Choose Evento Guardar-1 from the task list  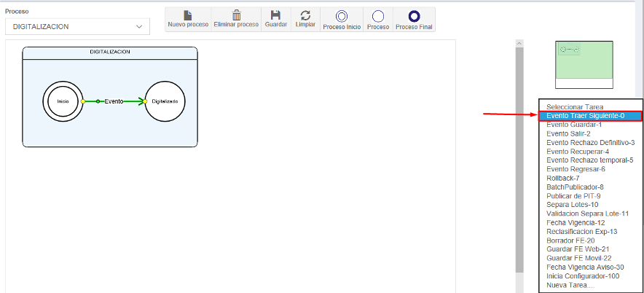point(574,125)
